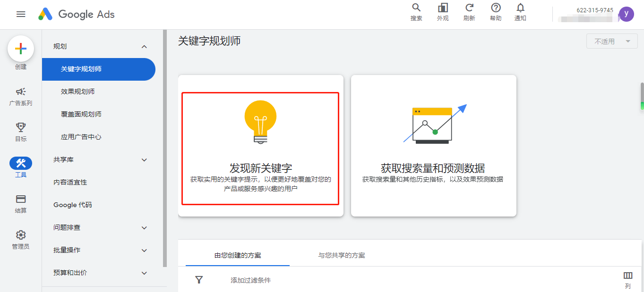Expand the 预算和出价 section
This screenshot has width=644, height=292.
coord(145,273)
